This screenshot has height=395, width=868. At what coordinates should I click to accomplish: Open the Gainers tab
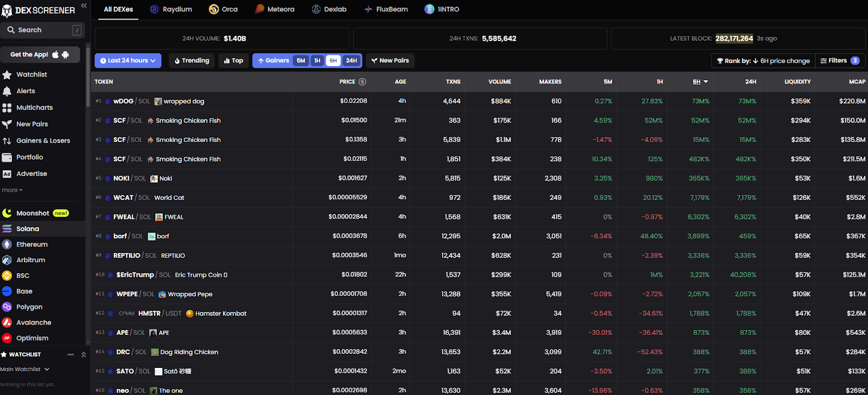[x=273, y=61]
